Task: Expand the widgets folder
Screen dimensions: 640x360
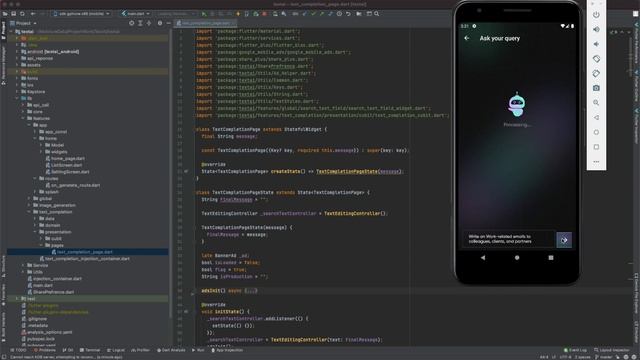Action: [41, 152]
